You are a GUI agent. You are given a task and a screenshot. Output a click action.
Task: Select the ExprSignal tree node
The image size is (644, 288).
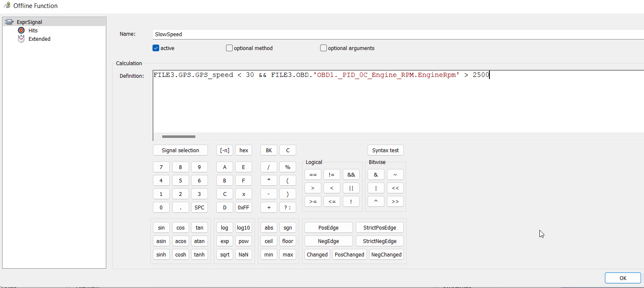(x=54, y=22)
